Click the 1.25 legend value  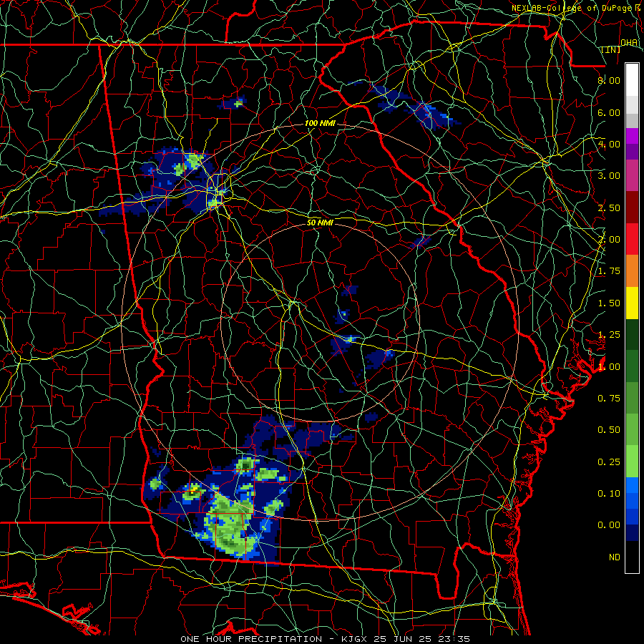tap(609, 335)
